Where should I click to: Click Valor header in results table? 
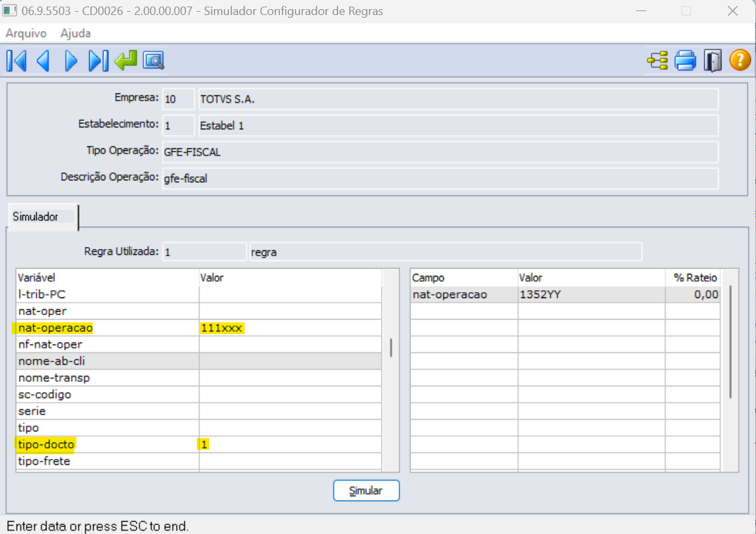592,278
